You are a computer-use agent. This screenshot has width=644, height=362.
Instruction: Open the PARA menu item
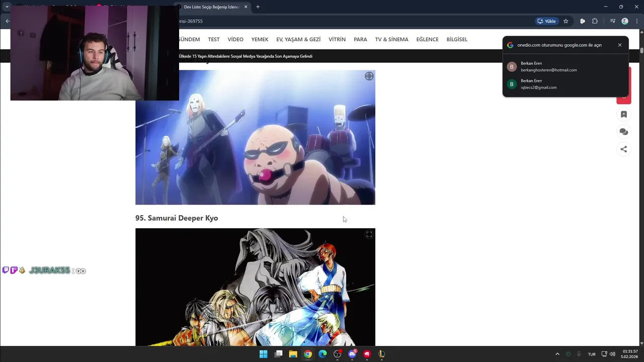[x=360, y=39]
